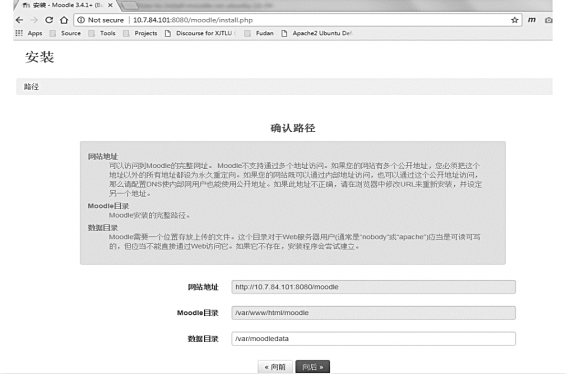
Task: Click the browser back arrow
Action: click(x=19, y=20)
